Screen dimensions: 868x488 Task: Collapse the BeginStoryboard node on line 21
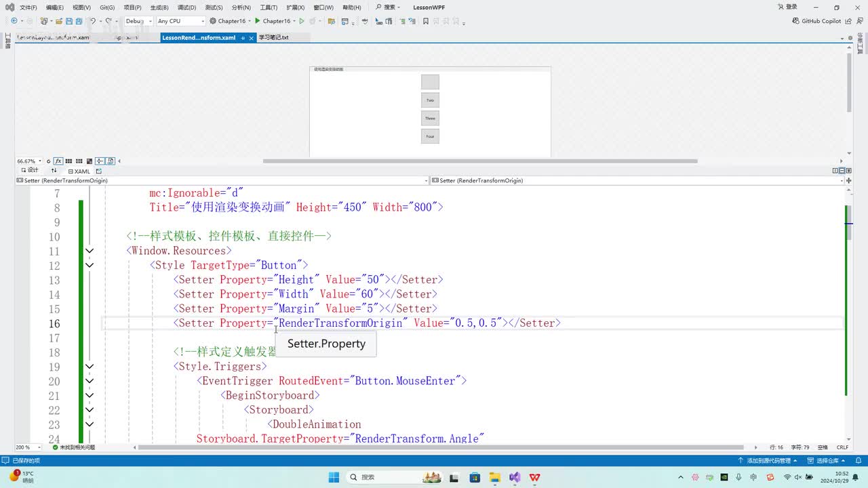tap(90, 395)
